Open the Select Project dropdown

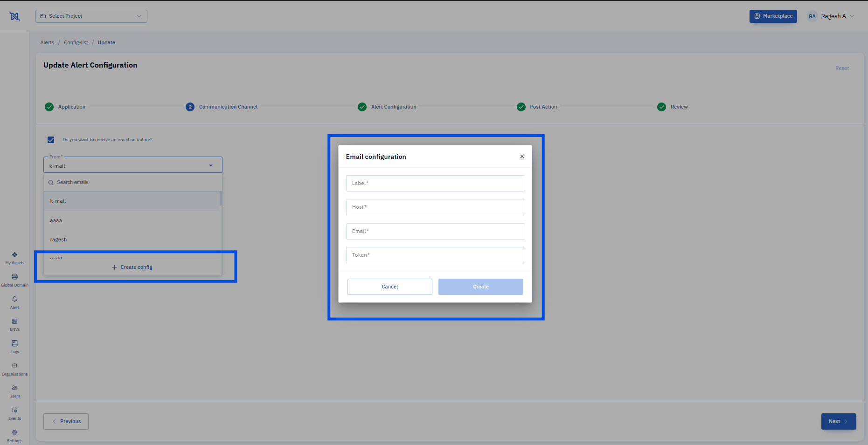[x=91, y=16]
